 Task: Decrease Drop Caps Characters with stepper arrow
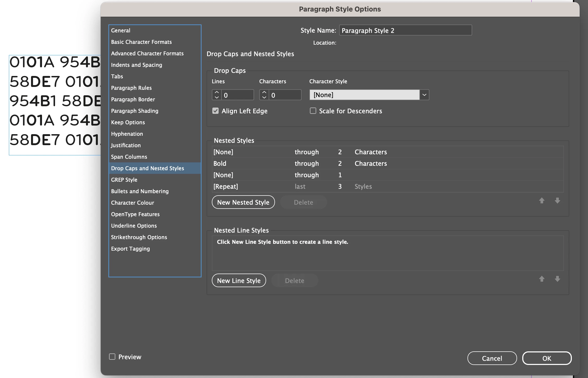[264, 97]
